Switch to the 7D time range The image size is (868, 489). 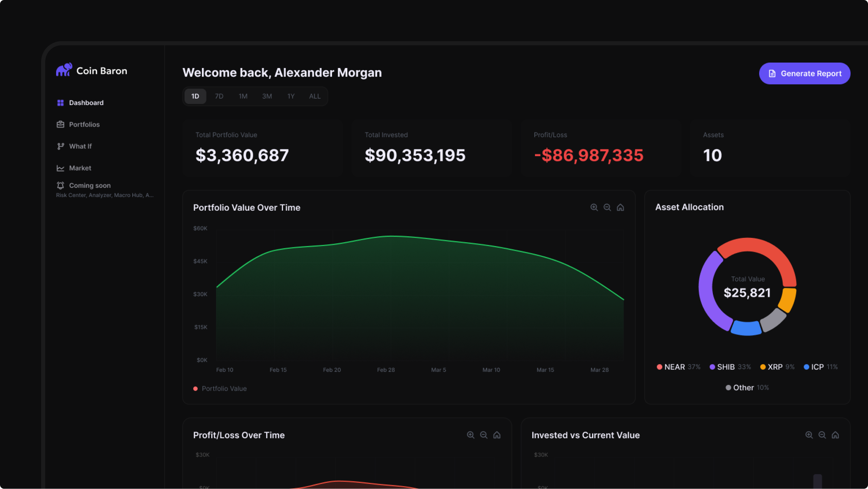[x=219, y=96]
